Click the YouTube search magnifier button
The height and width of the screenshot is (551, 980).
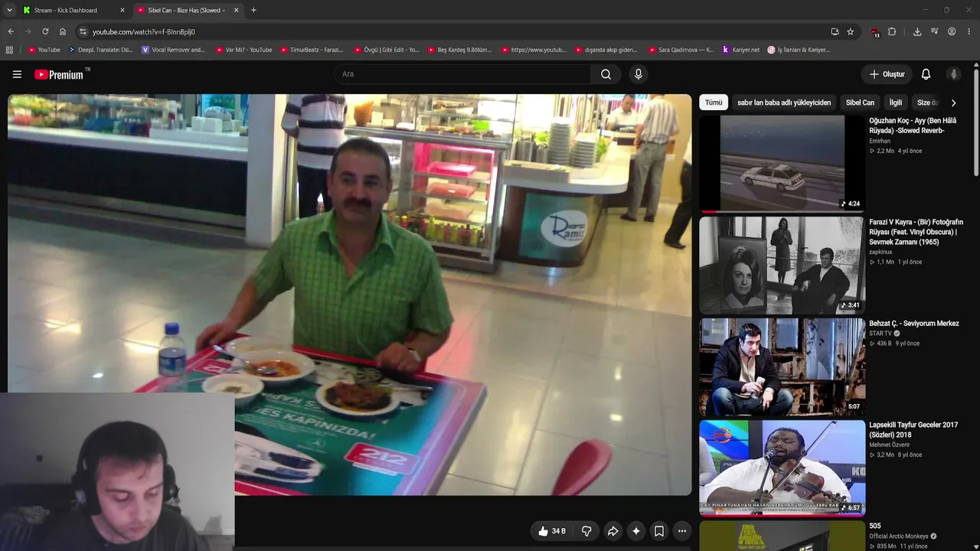tap(606, 74)
